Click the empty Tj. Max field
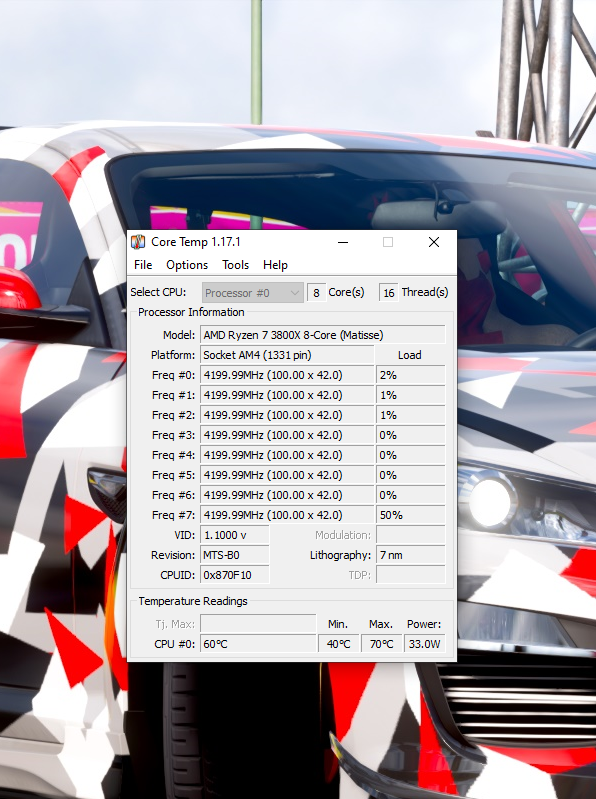596x799 pixels. (x=258, y=624)
